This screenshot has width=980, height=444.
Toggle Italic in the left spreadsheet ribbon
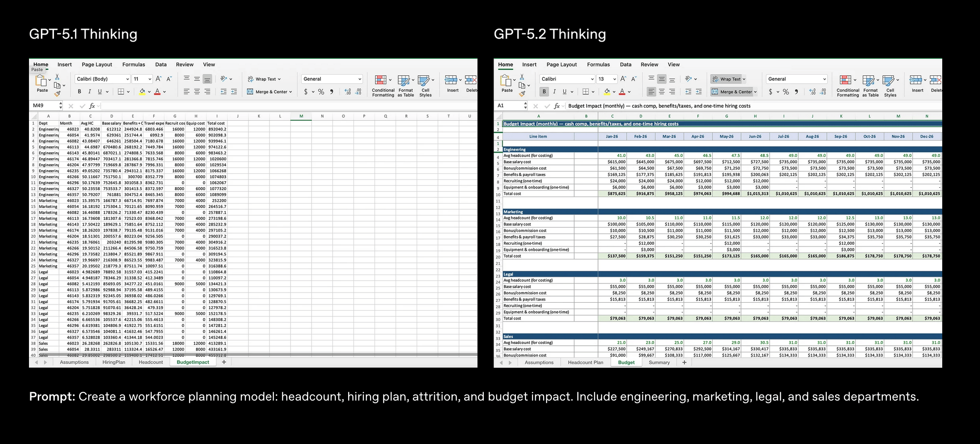[x=90, y=92]
